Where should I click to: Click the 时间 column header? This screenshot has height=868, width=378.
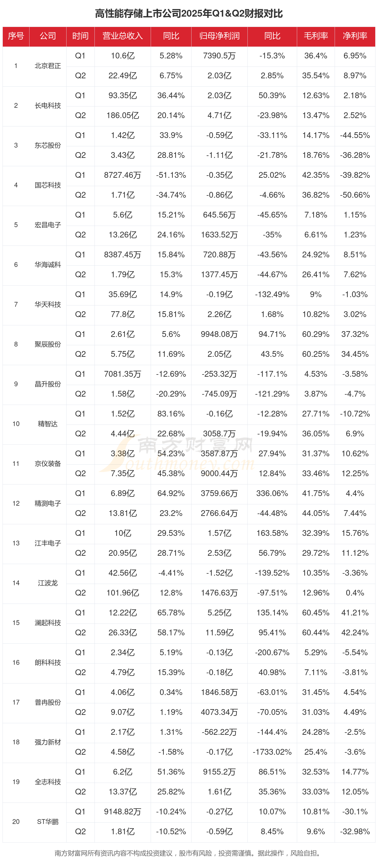point(80,36)
